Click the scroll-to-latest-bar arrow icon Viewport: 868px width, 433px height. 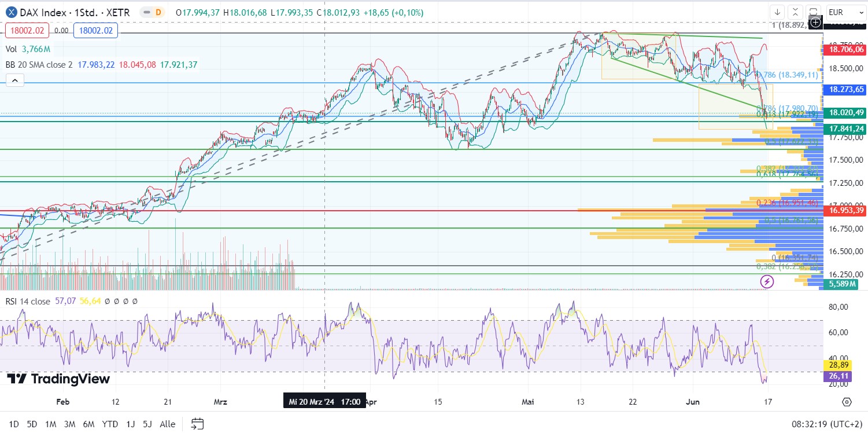click(778, 12)
